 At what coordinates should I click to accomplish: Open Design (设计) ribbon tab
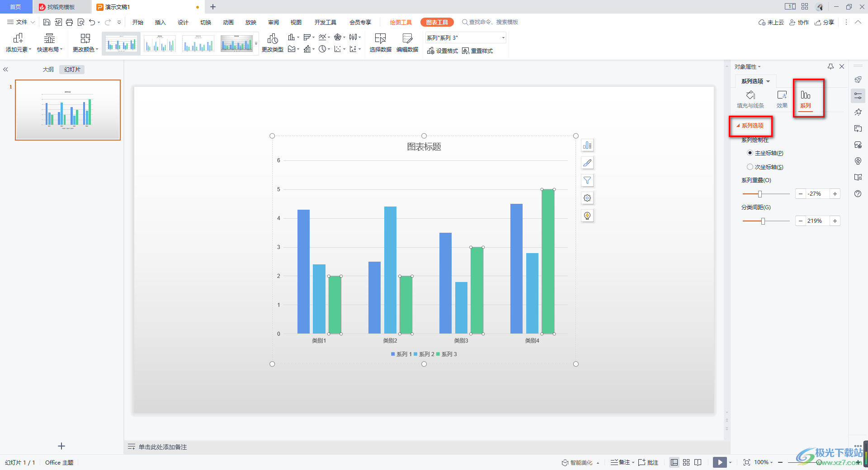pos(183,22)
